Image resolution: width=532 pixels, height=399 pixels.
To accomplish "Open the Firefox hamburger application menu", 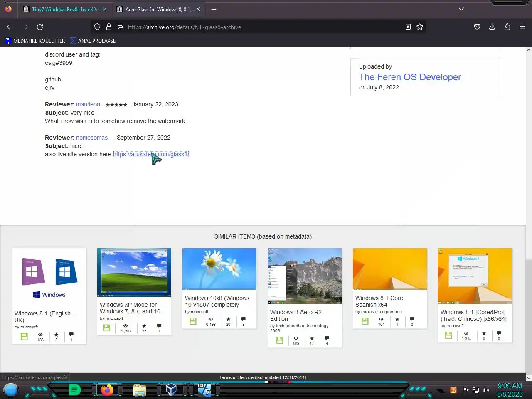I will click(522, 27).
